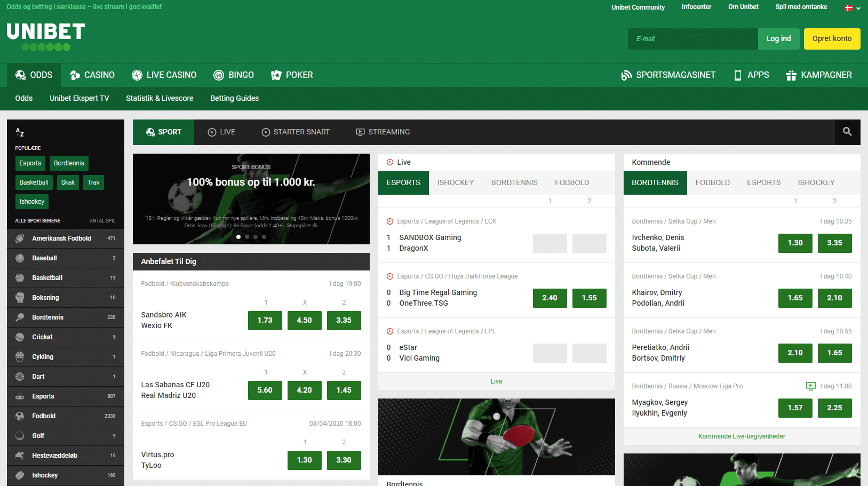Switch to the Ishockey tab under Live

(456, 183)
